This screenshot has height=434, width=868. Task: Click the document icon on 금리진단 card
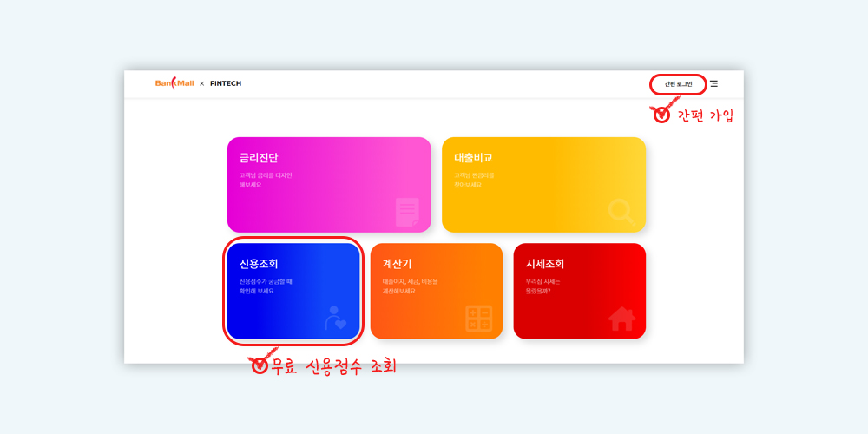tap(407, 212)
